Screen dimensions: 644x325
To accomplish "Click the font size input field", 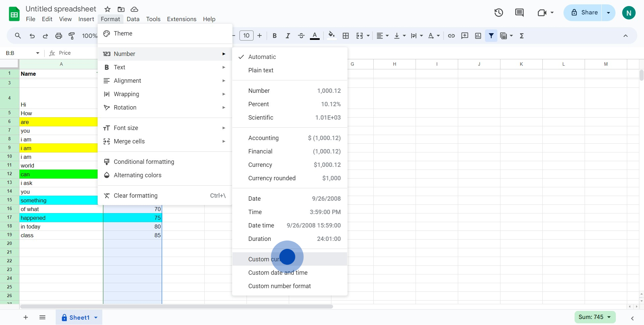I will (x=247, y=36).
